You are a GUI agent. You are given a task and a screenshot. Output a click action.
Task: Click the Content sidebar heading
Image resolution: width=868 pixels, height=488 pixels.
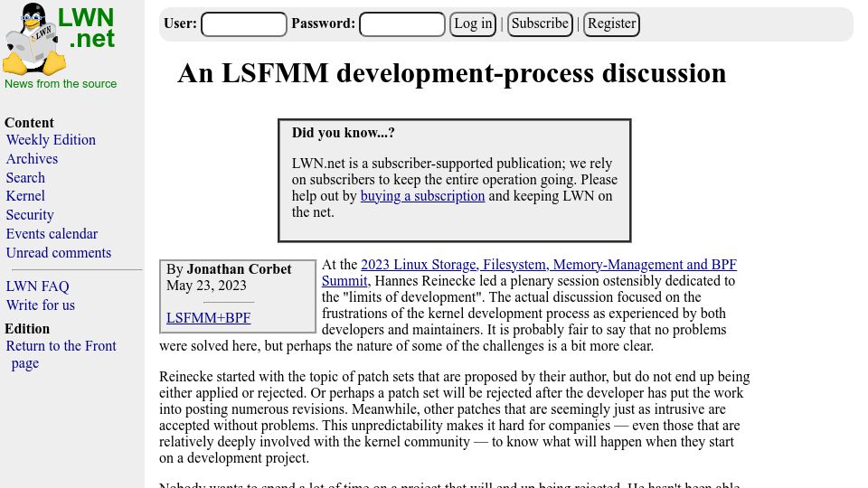pyautogui.click(x=29, y=123)
